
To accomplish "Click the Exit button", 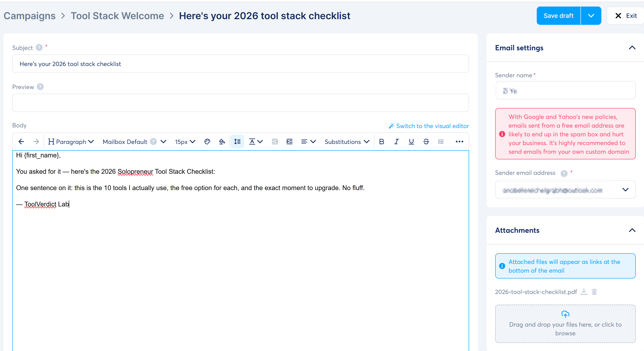I will point(626,15).
